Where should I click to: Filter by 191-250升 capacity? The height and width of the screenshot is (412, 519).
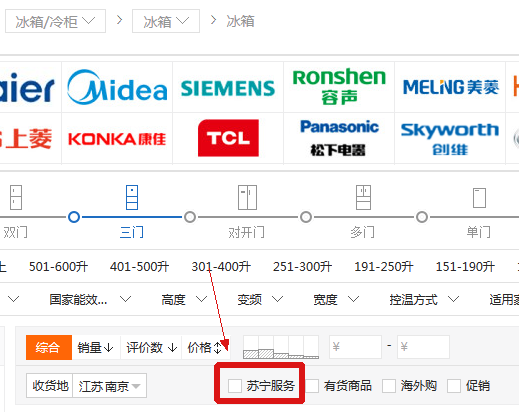point(384,267)
